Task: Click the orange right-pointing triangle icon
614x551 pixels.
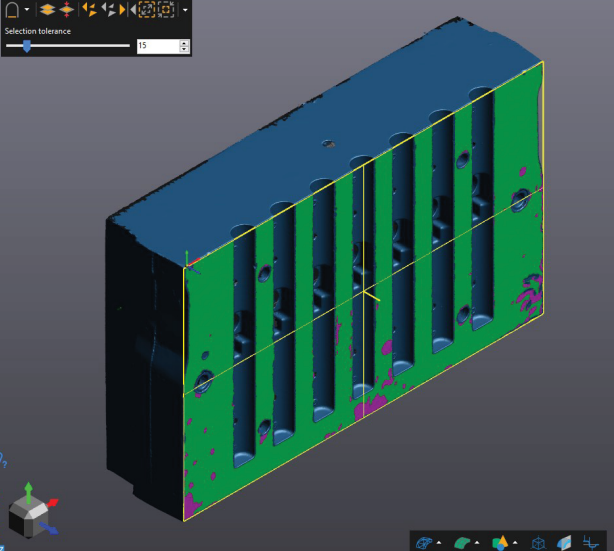Action: point(122,9)
